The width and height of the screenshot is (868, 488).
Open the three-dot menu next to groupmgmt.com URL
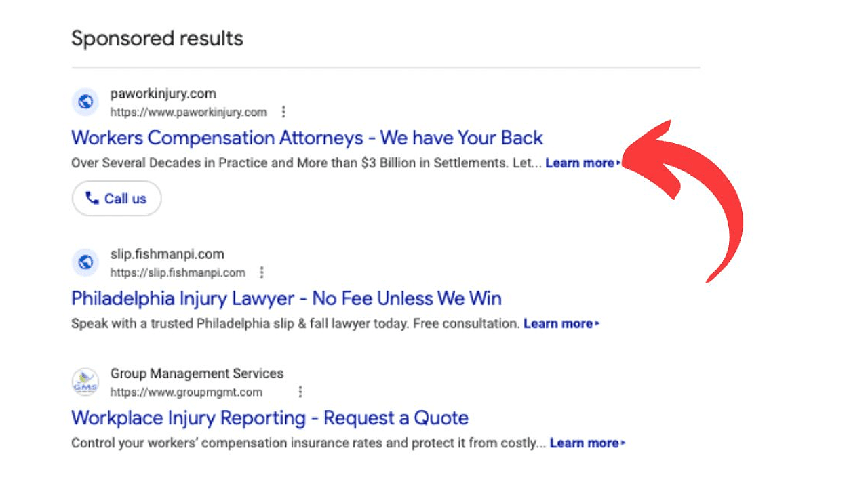(300, 392)
